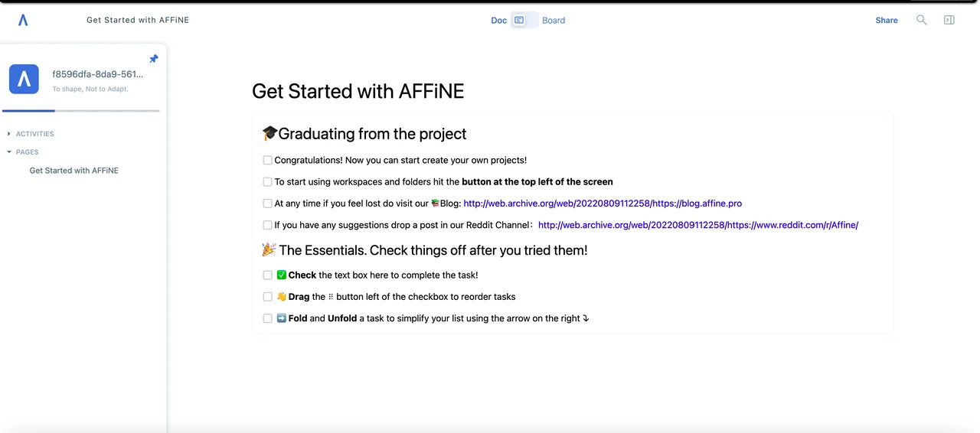Tick the 'Fold and Unfold' task checkbox
Viewport: 980px width, 433px height.
[268, 318]
